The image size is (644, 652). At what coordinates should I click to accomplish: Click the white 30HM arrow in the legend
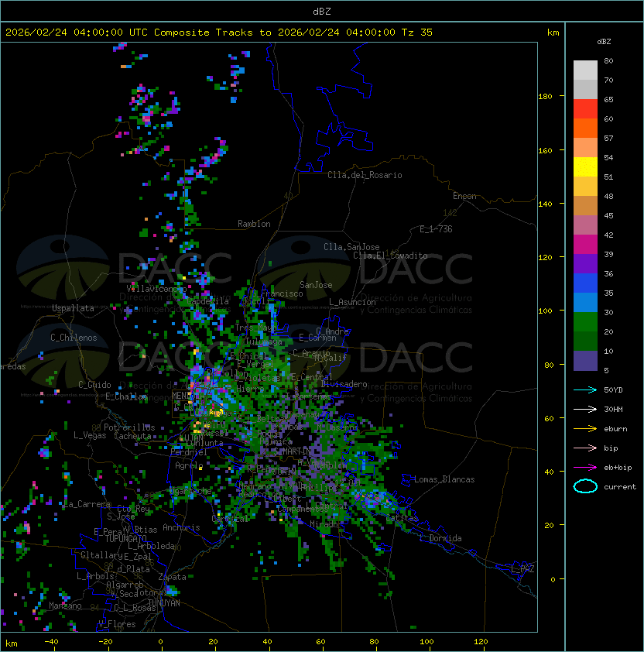(x=585, y=409)
